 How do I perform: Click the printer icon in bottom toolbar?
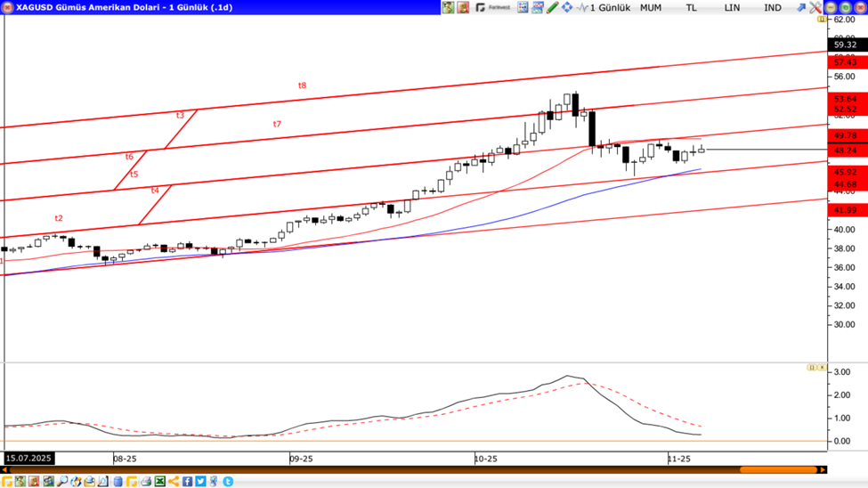[146, 482]
